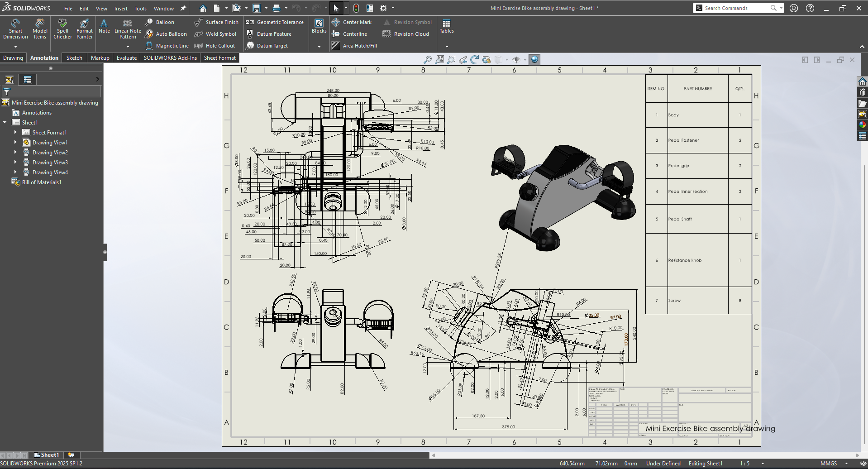This screenshot has width=868, height=469.
Task: Expand Drawing View1 in the tree
Action: [x=15, y=143]
